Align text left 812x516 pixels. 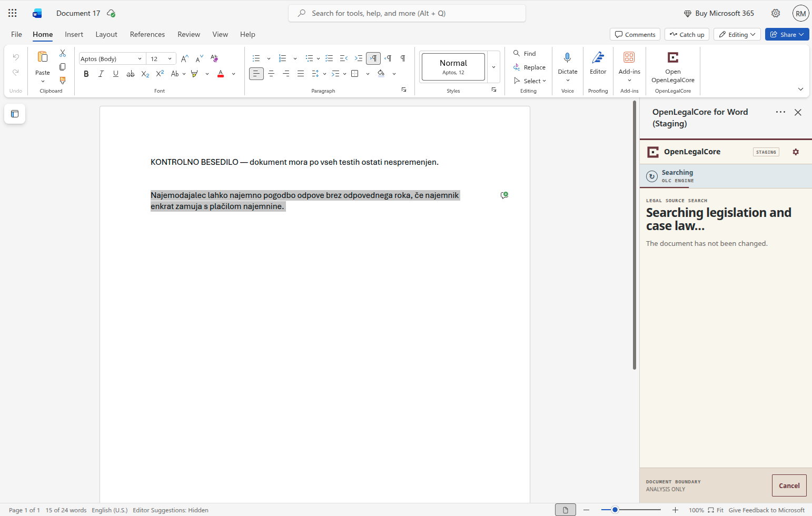pyautogui.click(x=256, y=74)
